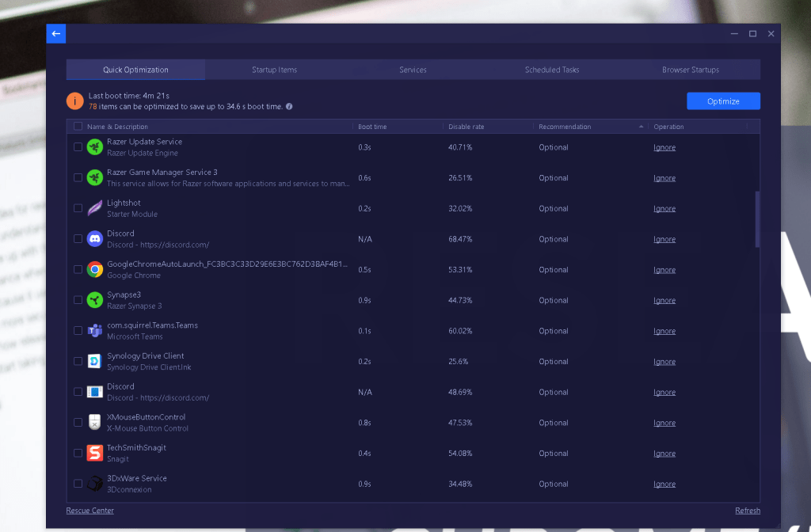Click the Razer Update Service icon
The width and height of the screenshot is (811, 532).
click(x=95, y=147)
